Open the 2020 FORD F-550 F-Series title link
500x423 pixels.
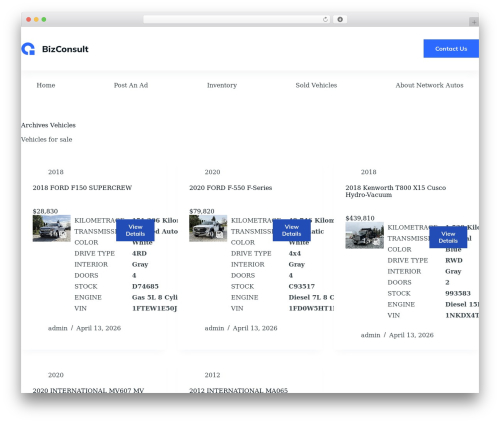[231, 188]
